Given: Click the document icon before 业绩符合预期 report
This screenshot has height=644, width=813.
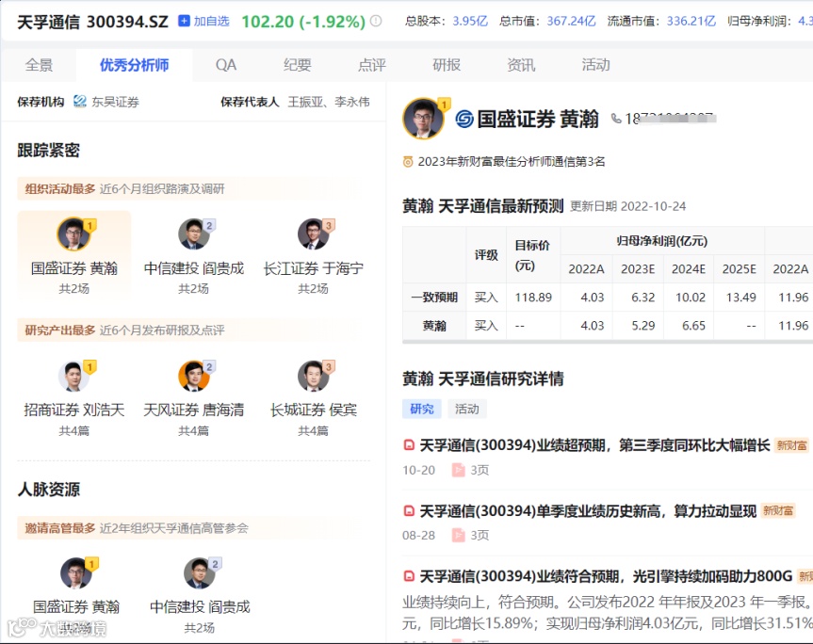Looking at the screenshot, I should click(x=409, y=576).
